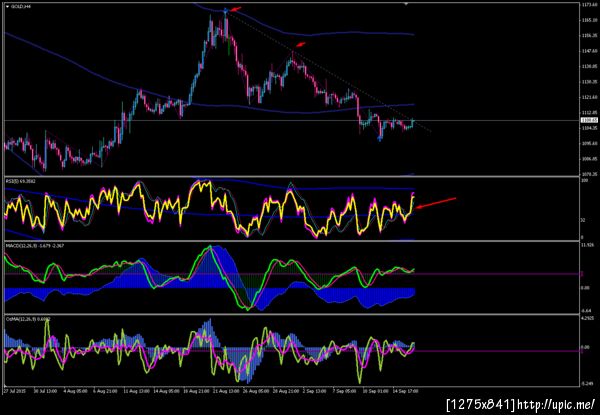
Task: Open the triangle menu beside GOLD,H4
Action: pyautogui.click(x=7, y=7)
